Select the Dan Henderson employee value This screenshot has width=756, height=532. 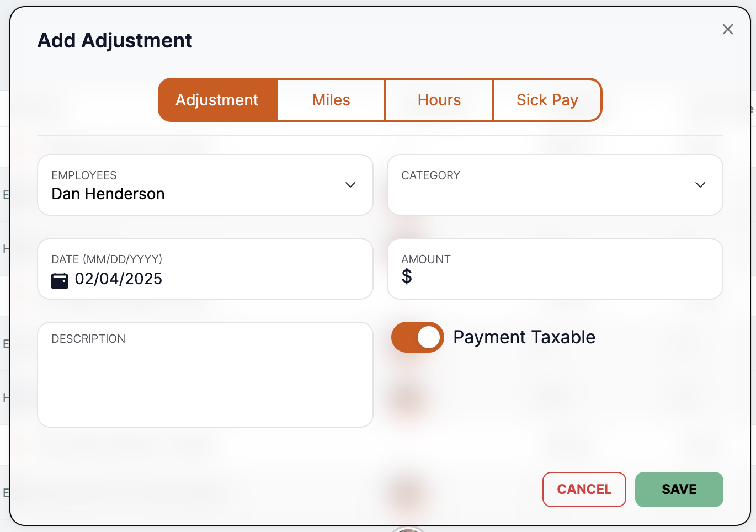point(108,194)
